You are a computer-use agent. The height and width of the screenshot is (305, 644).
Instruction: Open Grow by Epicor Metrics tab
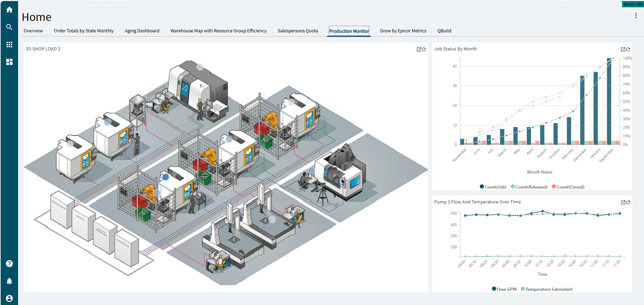(x=403, y=31)
